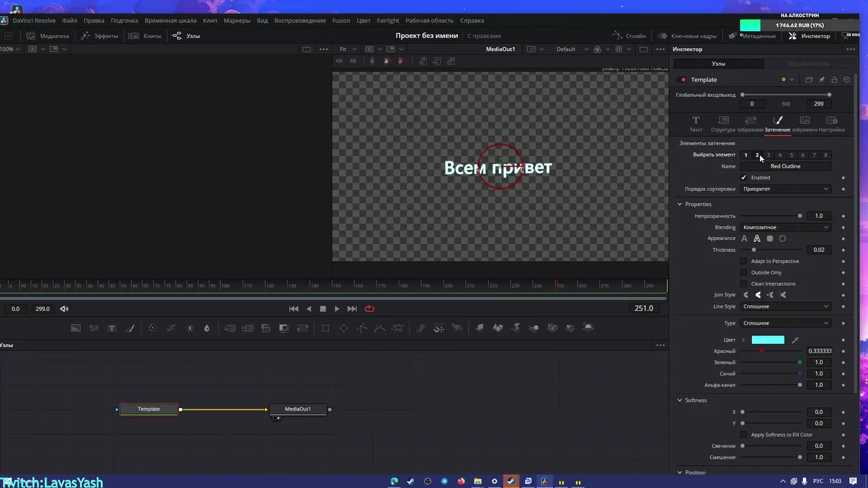This screenshot has height=488, width=868.
Task: Add a Background node from the toolbar
Action: 75,328
